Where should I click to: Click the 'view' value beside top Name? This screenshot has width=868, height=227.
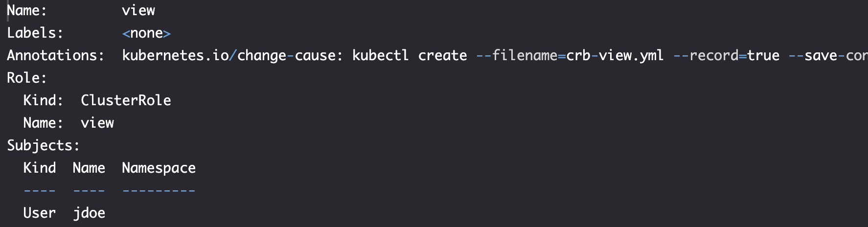(138, 10)
